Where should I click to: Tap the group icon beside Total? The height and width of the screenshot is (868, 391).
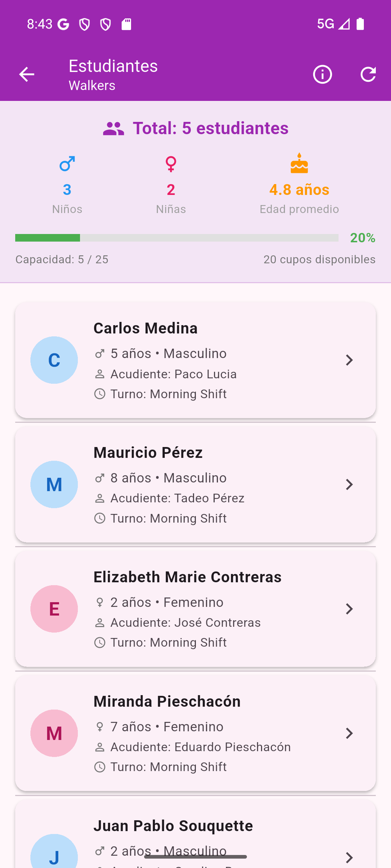click(113, 129)
